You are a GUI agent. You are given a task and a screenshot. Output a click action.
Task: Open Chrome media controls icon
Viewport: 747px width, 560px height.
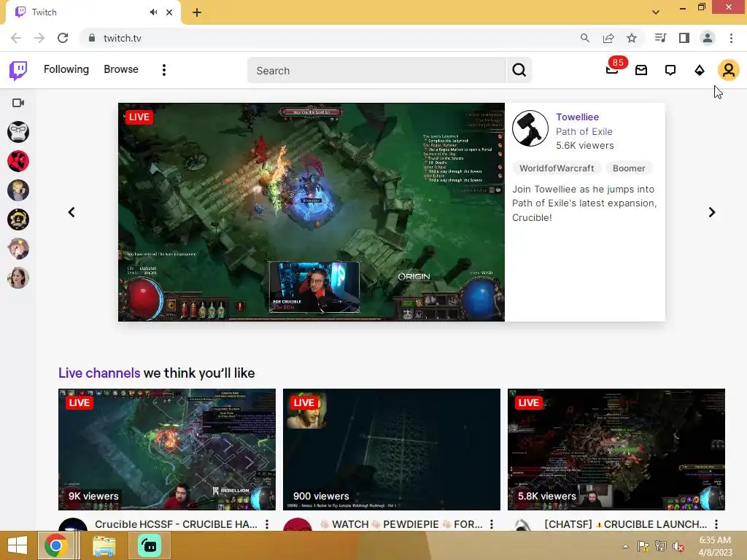660,38
